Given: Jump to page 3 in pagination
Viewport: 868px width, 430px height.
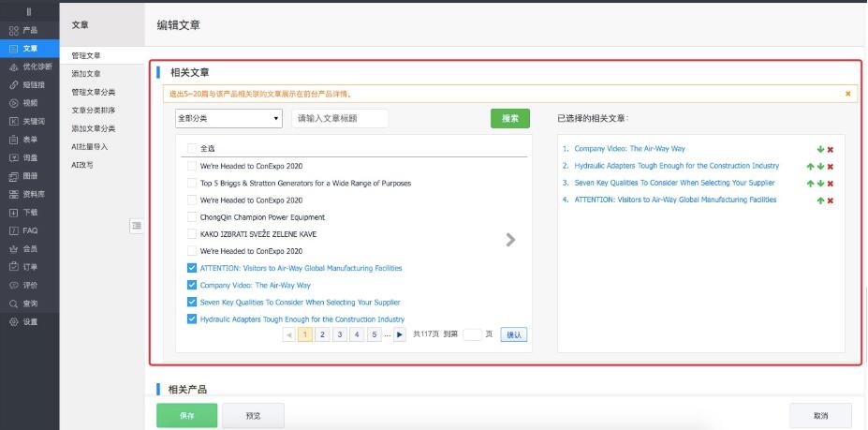Looking at the screenshot, I should pos(339,334).
